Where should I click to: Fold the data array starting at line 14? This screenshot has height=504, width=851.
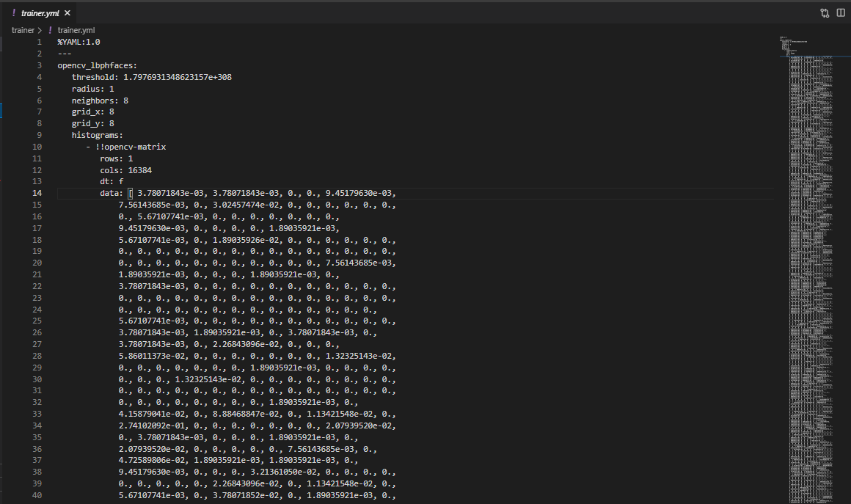point(48,192)
